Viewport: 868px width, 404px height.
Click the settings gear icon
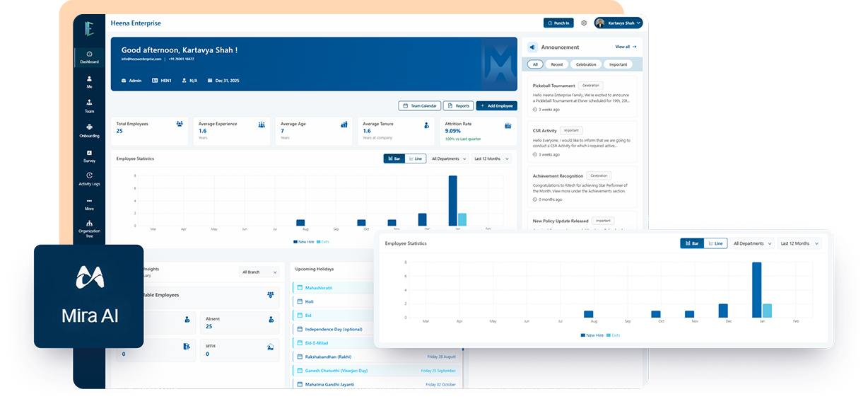click(x=584, y=23)
